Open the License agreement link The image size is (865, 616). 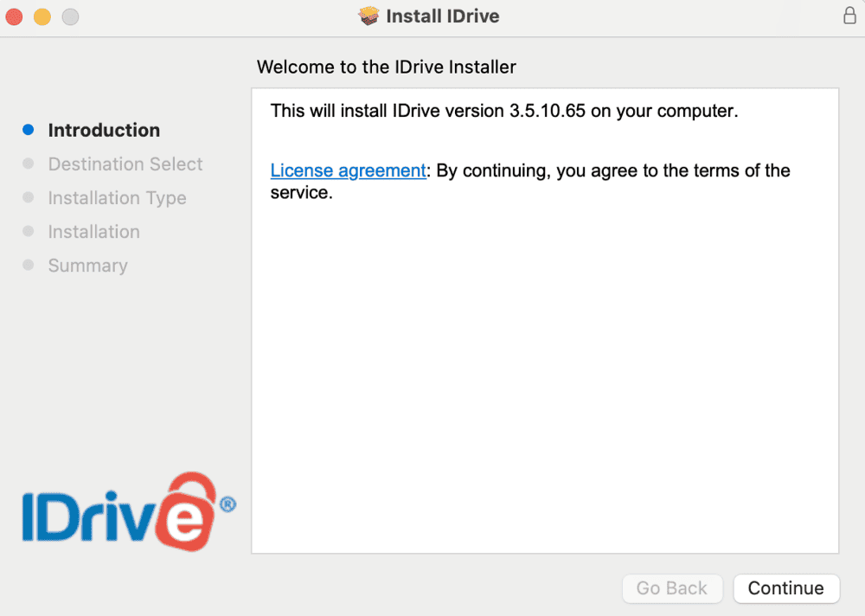pos(348,170)
